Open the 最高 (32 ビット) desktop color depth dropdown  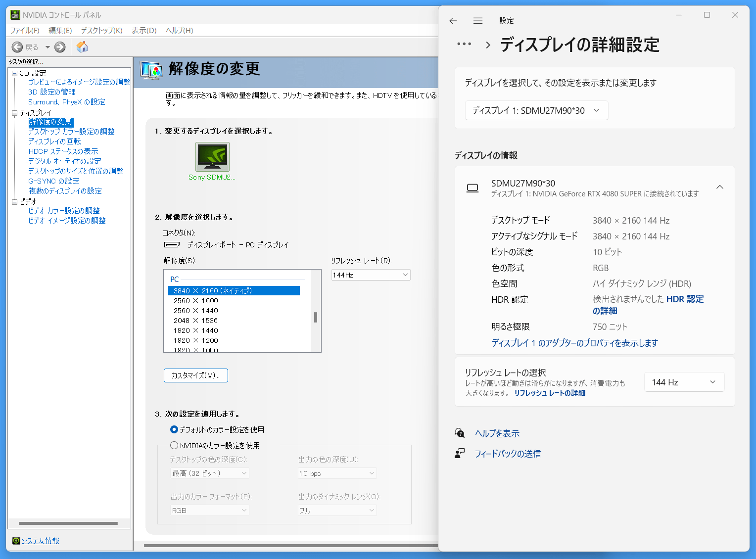click(209, 473)
